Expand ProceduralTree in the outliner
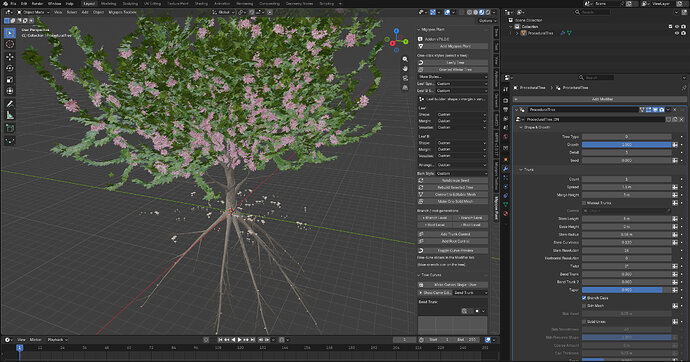This screenshot has height=362, width=690. (517, 33)
